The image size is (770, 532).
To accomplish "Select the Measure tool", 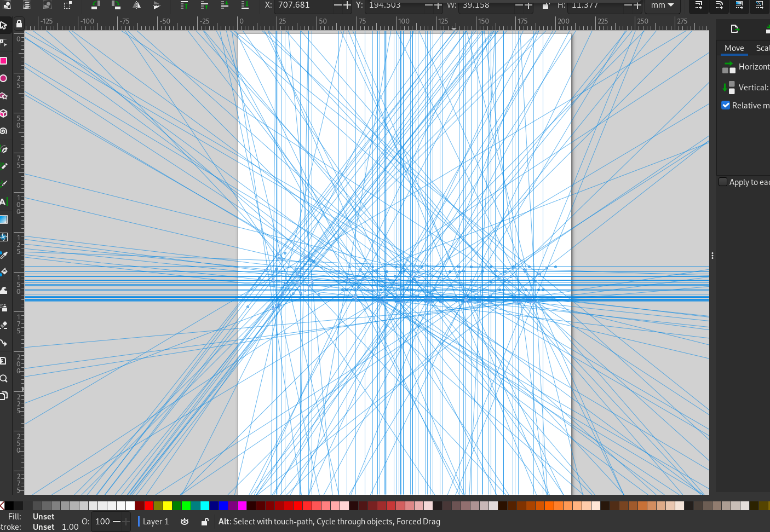I will pyautogui.click(x=4, y=361).
